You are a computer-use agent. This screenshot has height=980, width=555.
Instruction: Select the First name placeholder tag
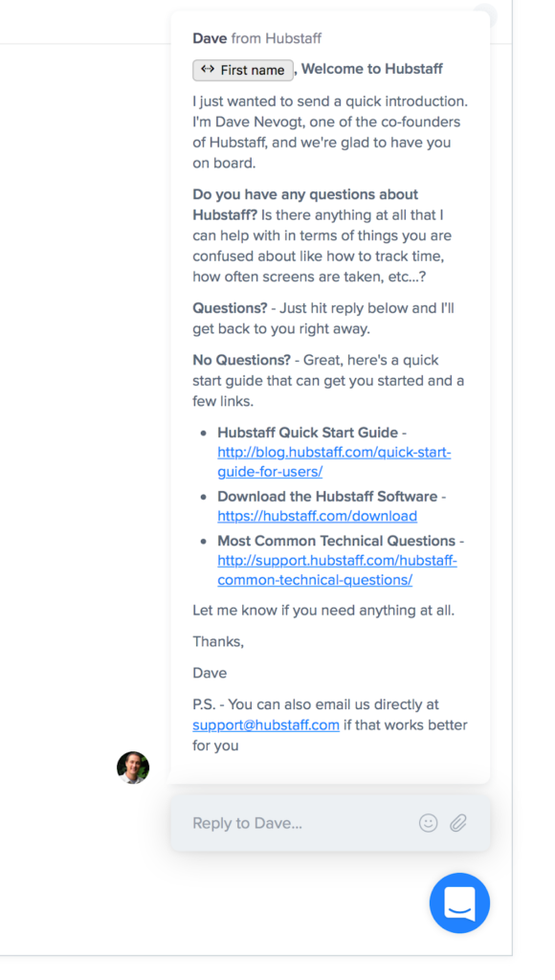tap(243, 70)
